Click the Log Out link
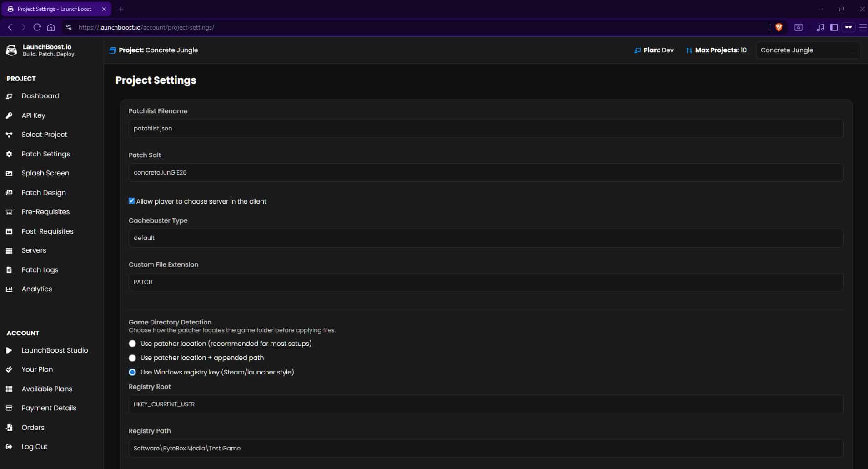The image size is (868, 469). [35, 447]
